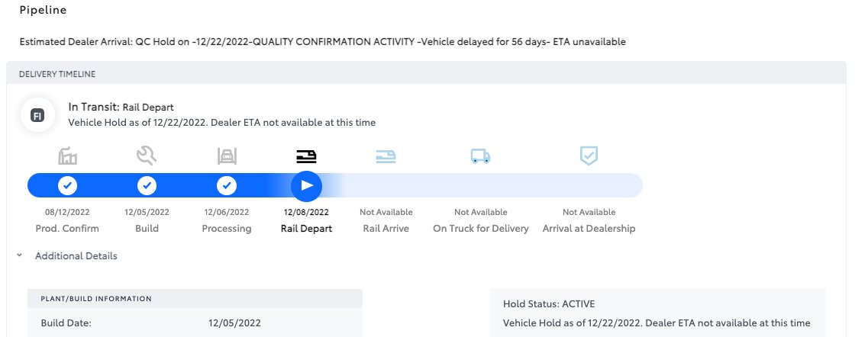Click the Processing stage checkmark circle

(x=227, y=185)
